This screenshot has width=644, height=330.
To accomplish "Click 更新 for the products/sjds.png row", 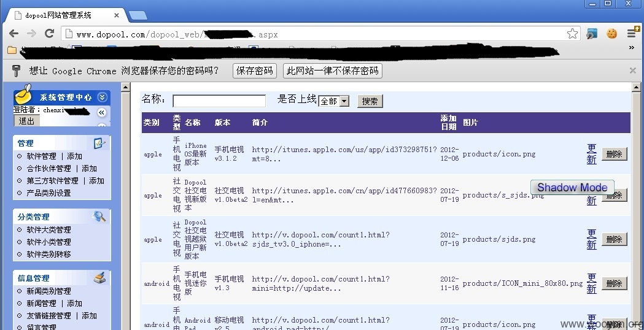I will point(591,239).
